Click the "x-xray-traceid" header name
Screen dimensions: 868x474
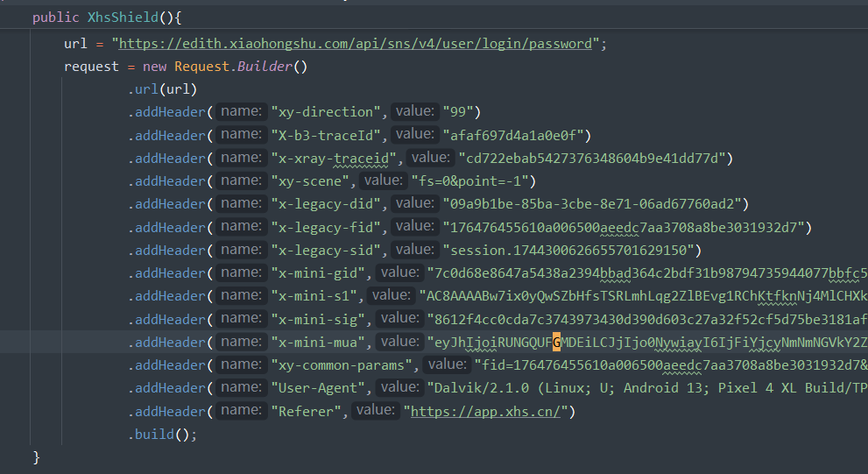coord(333,159)
